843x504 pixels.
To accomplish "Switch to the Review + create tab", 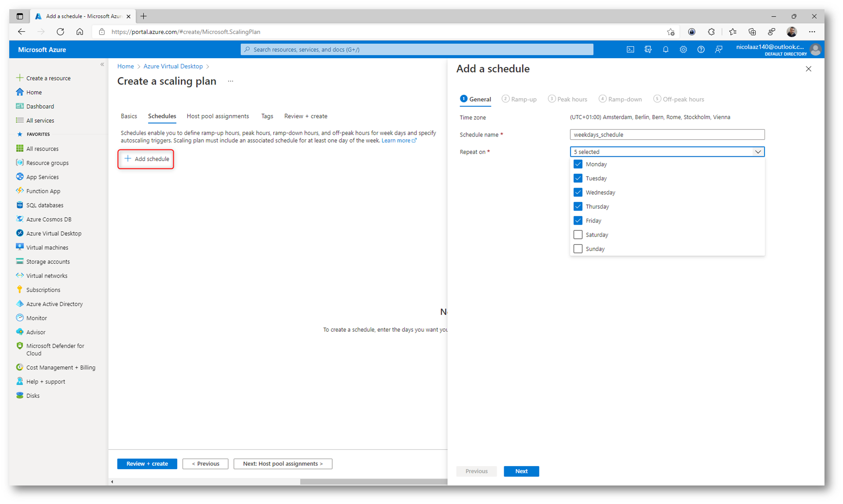I will point(305,116).
